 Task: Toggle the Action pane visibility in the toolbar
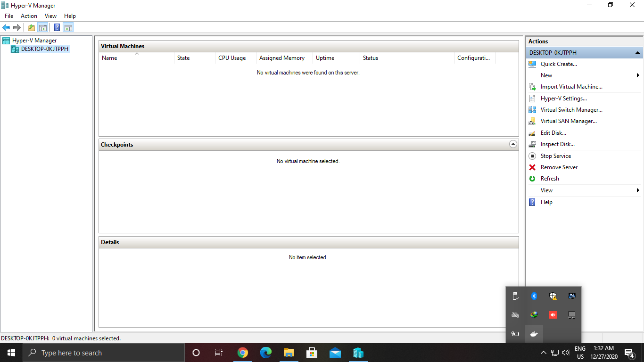pos(68,27)
